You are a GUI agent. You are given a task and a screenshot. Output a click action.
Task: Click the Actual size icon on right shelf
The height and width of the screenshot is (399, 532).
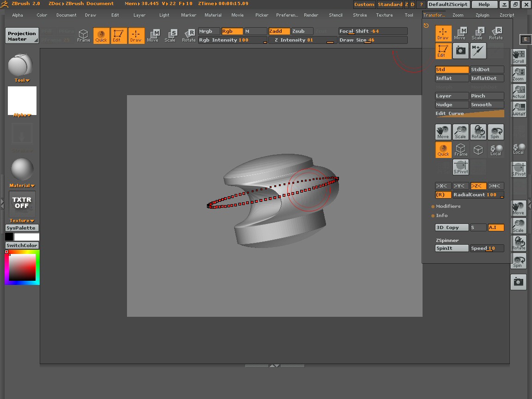519,92
